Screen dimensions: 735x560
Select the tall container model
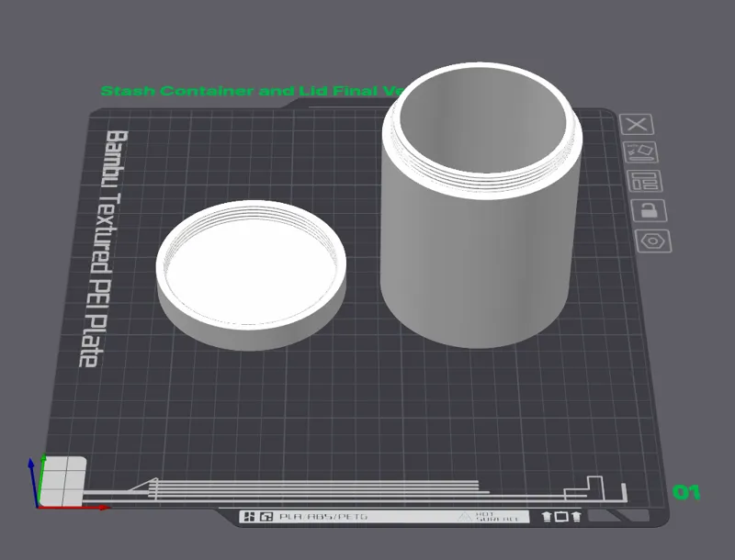point(481,206)
